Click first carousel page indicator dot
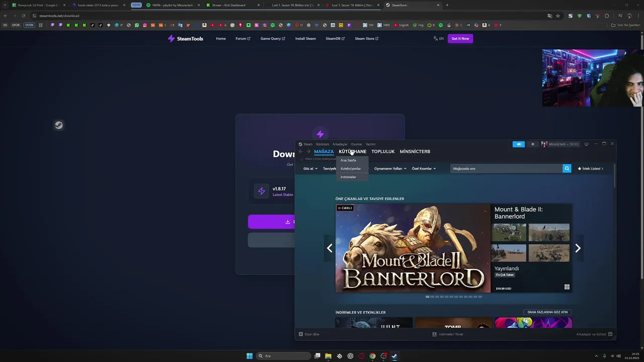644x362 pixels. [428, 297]
